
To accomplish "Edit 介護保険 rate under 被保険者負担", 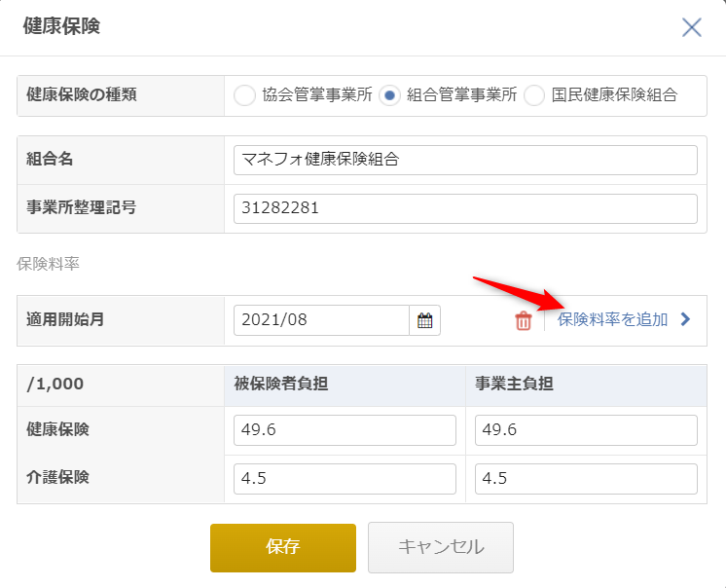I will (x=345, y=478).
